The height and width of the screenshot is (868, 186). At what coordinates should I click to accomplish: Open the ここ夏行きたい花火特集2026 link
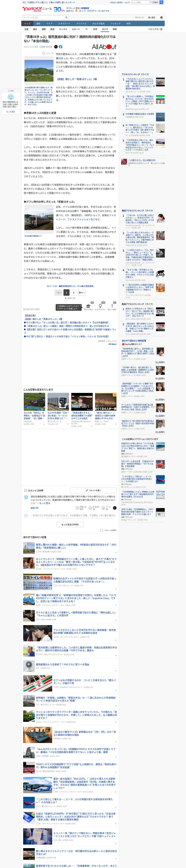142,160
